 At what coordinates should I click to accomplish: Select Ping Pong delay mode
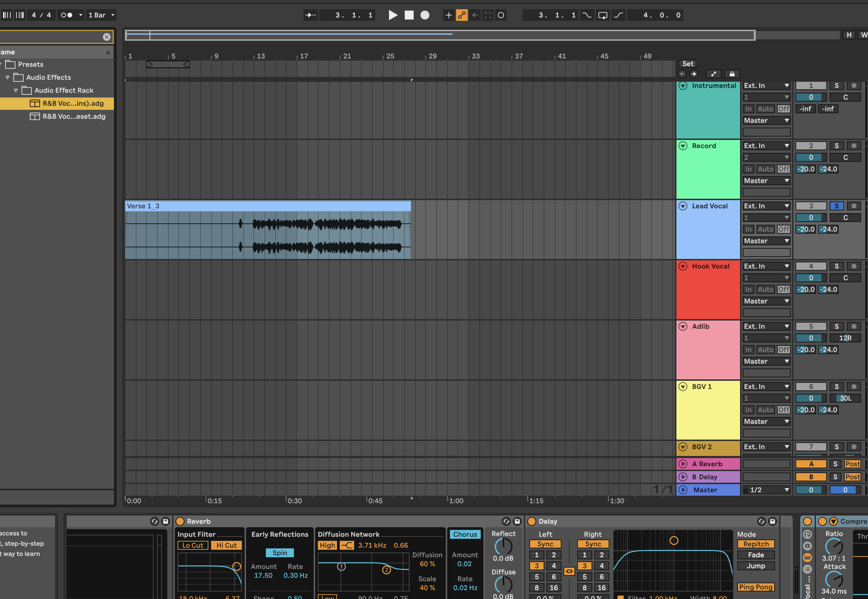756,587
